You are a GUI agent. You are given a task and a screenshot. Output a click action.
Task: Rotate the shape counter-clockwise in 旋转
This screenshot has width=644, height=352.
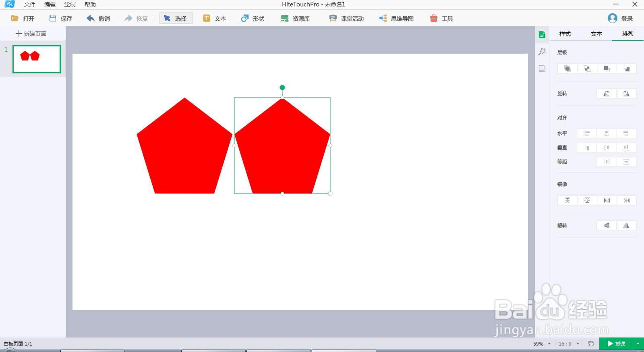607,94
